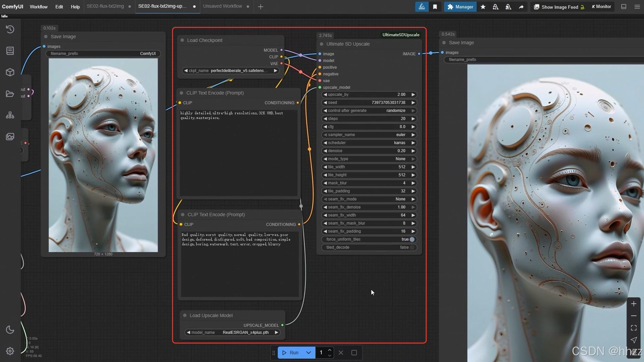
Task: Open the queue history sidebar icon
Action: coord(10,29)
